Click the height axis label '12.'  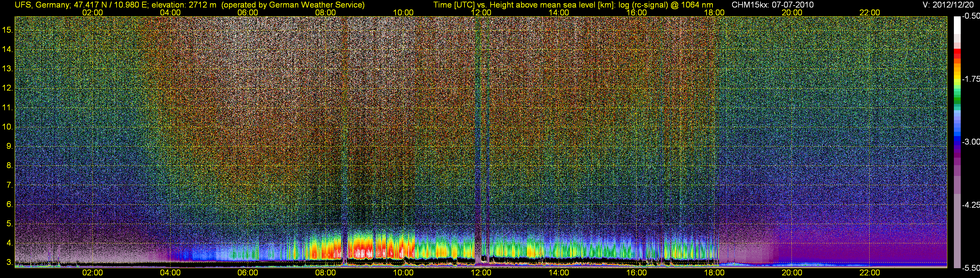point(8,88)
